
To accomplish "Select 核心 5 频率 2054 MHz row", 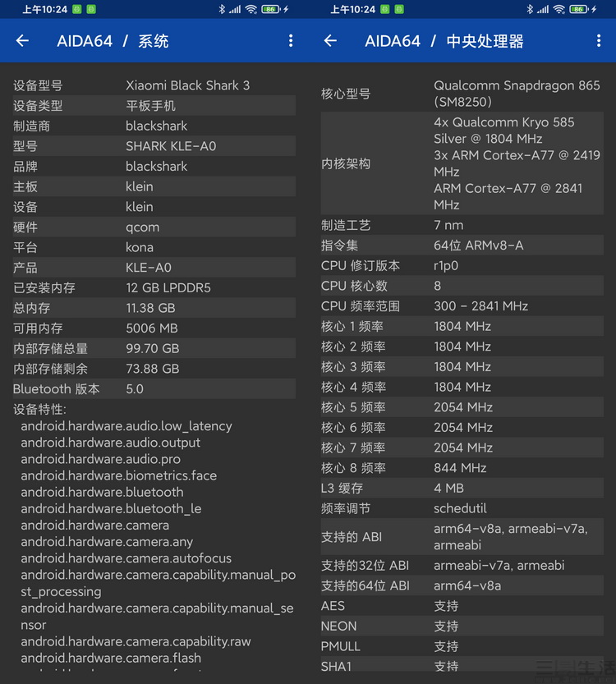I will [462, 407].
